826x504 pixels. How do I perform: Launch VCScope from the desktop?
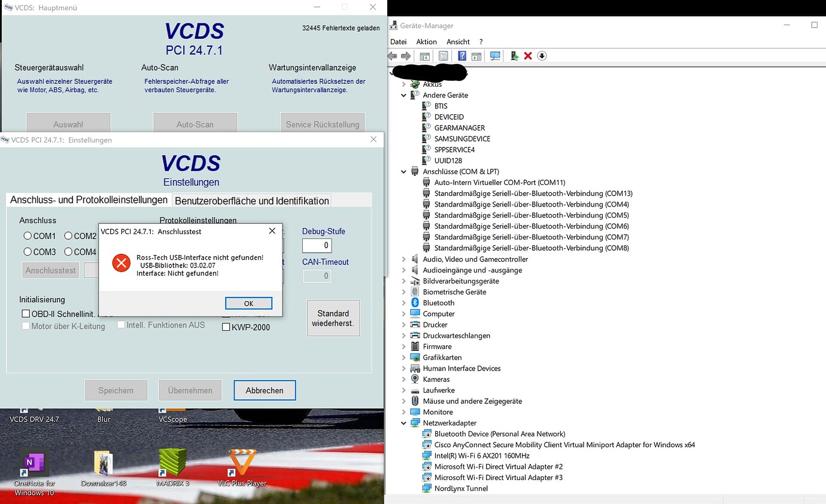(x=172, y=419)
